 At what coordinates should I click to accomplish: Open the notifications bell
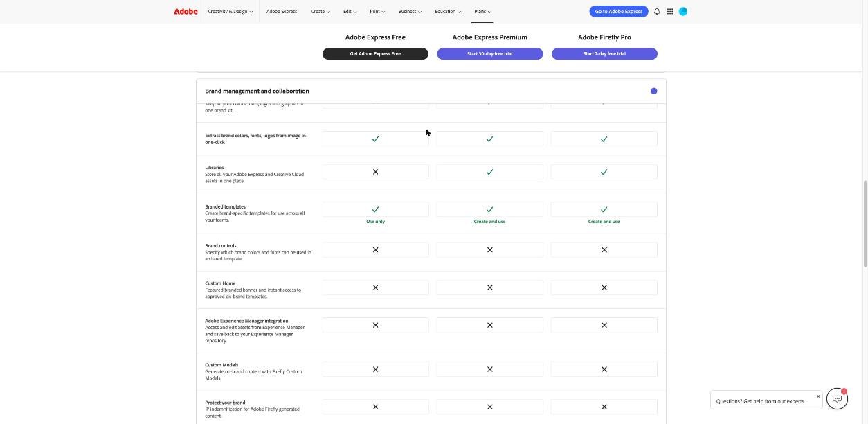coord(657,11)
